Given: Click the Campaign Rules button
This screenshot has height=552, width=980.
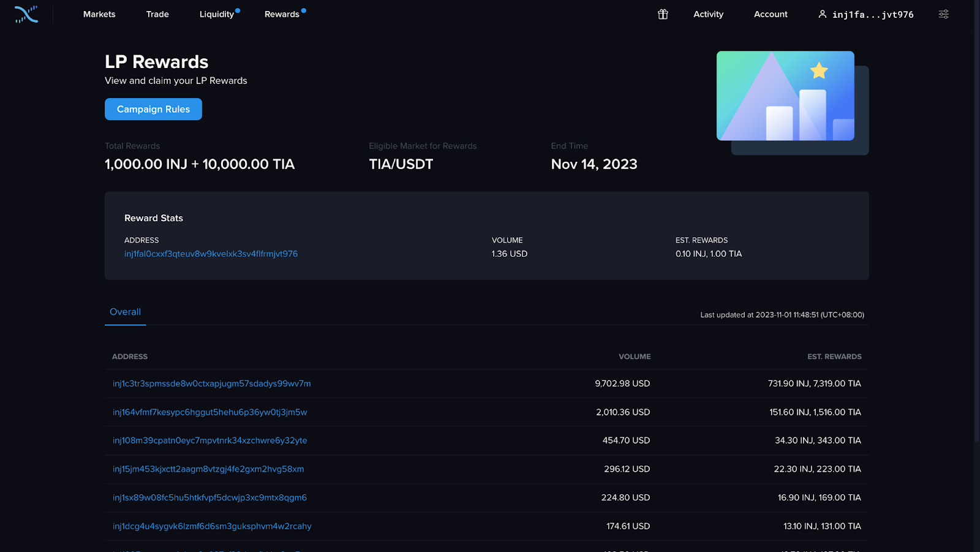Looking at the screenshot, I should tap(153, 109).
